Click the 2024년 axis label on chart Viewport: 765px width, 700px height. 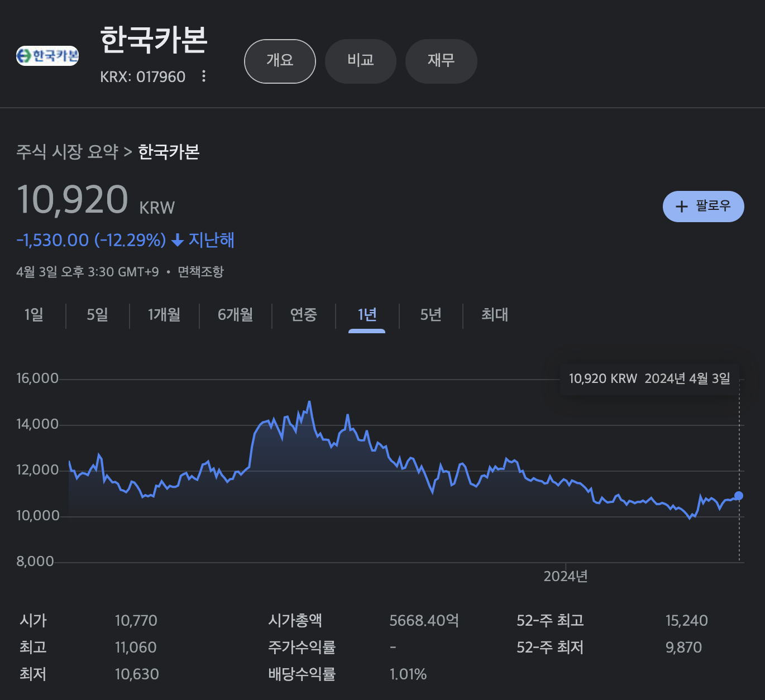(566, 577)
